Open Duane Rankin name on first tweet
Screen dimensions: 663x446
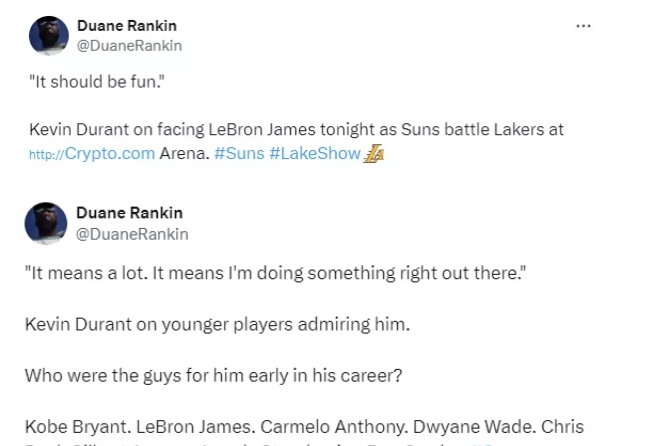pyautogui.click(x=128, y=25)
